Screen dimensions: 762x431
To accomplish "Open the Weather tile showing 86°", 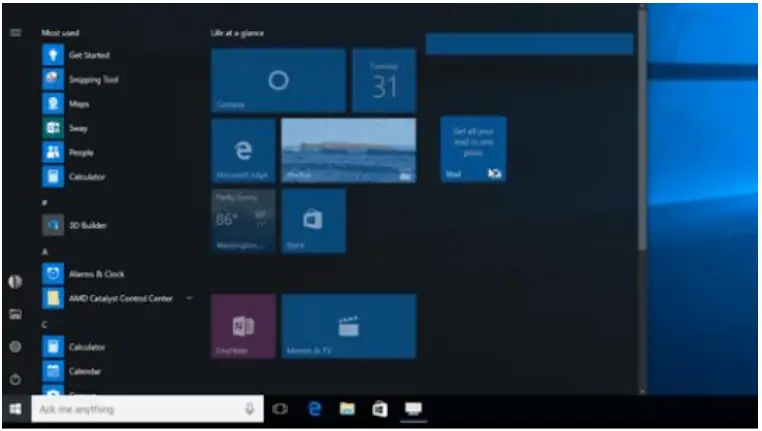I will point(243,221).
